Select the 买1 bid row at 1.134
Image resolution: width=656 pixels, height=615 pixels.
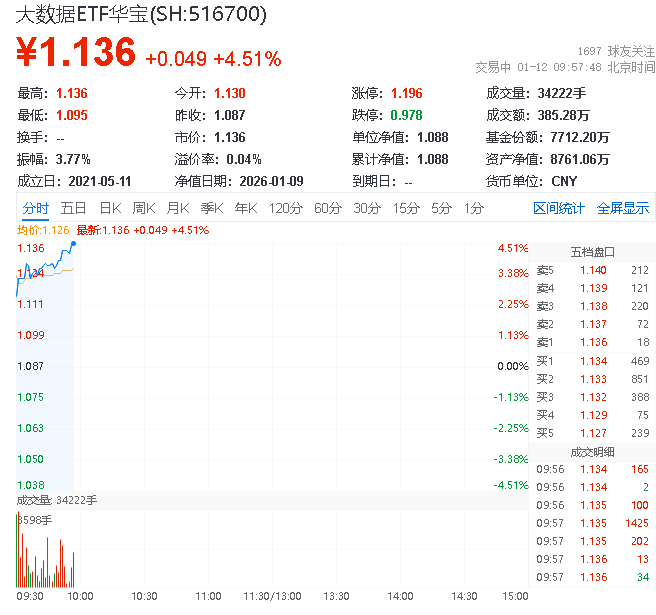(592, 360)
